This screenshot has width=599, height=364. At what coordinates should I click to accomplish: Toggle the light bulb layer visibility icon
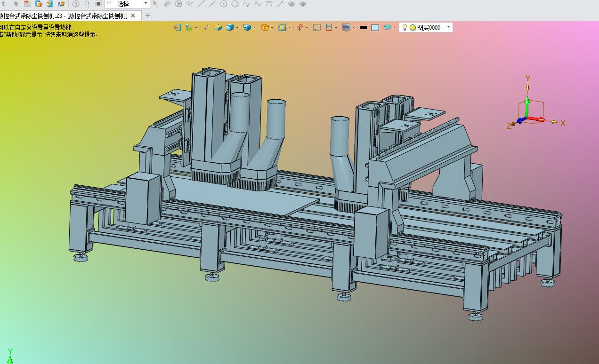(405, 27)
